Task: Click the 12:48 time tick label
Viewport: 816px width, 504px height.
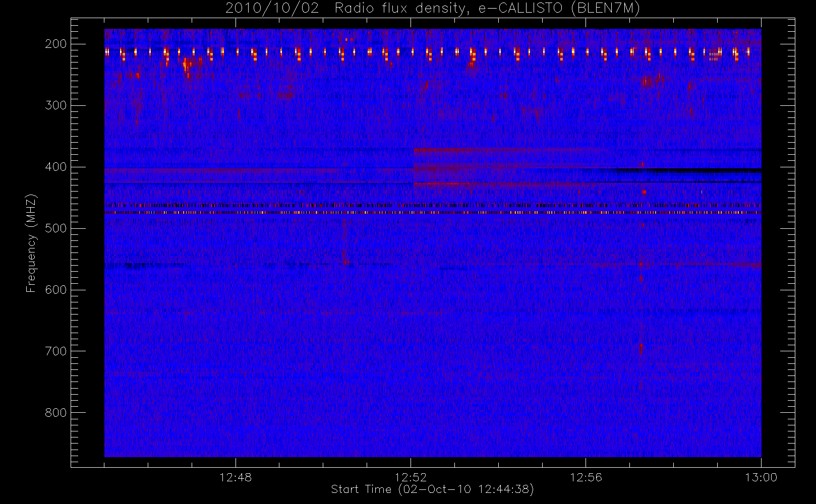Action: [x=236, y=477]
